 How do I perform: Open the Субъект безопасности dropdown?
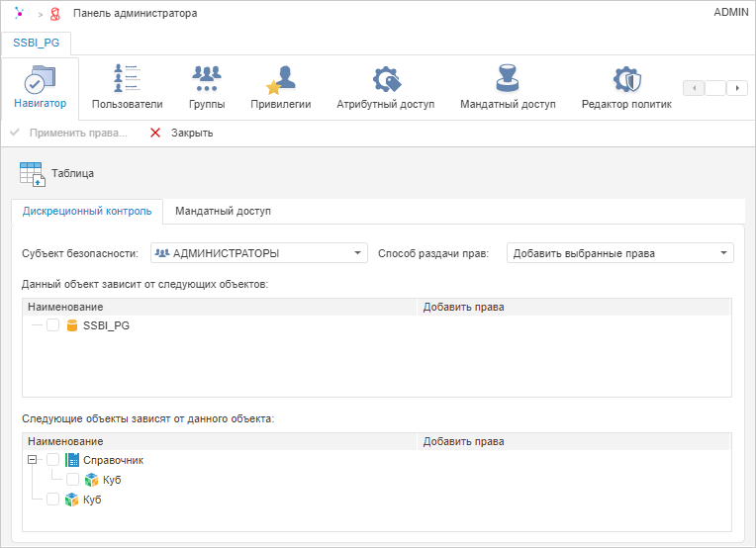[259, 253]
